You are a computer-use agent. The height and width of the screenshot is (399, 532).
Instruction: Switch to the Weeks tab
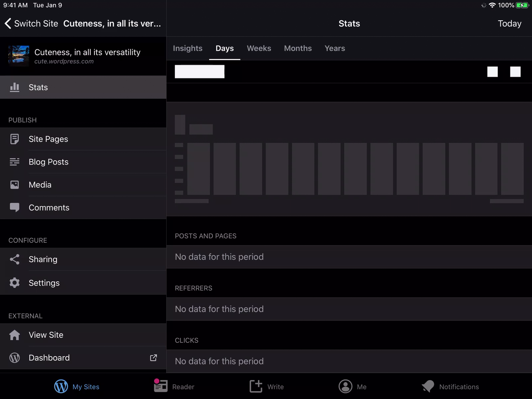[259, 48]
